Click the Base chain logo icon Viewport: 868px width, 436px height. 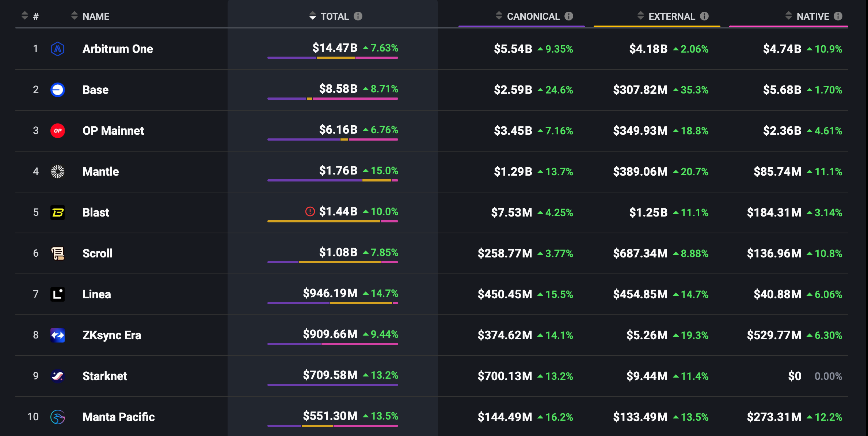58,90
